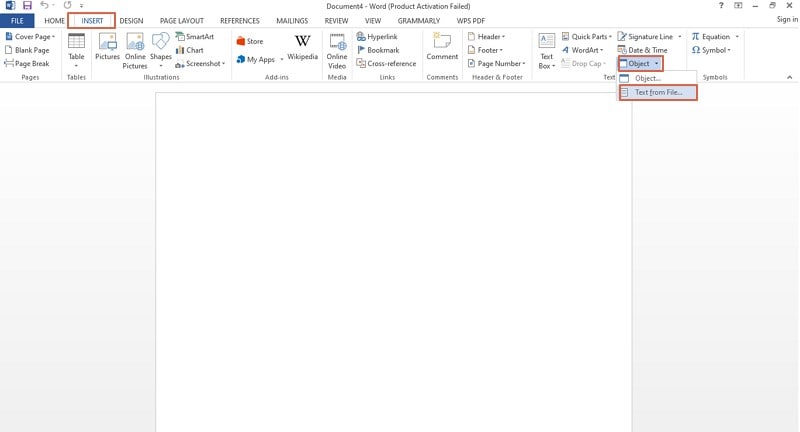
Task: Expand the Header dropdown
Action: pyautogui.click(x=487, y=37)
